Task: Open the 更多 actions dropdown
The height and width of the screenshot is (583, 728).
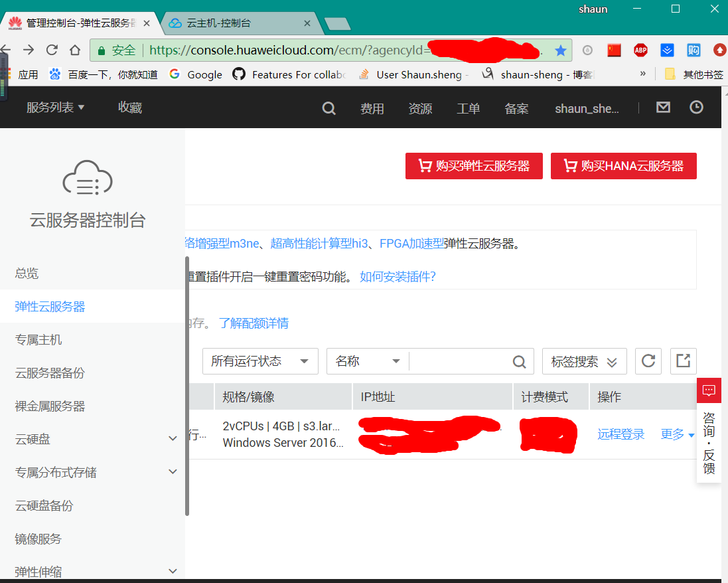Action: click(678, 434)
